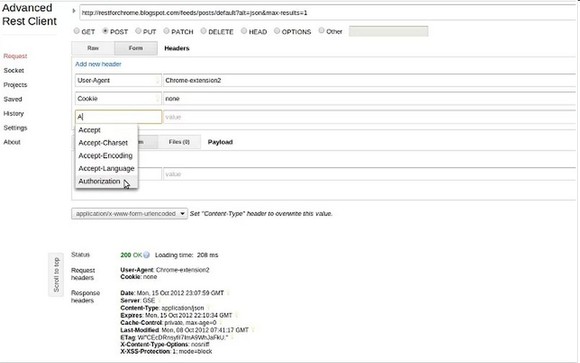Open History in the sidebar
The height and width of the screenshot is (363, 580).
(14, 114)
